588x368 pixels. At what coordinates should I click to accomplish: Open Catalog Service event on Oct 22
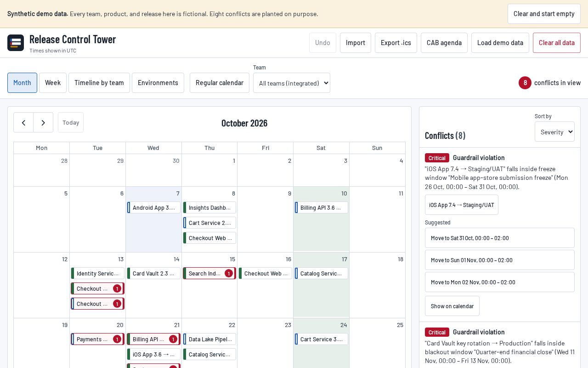tap(209, 354)
